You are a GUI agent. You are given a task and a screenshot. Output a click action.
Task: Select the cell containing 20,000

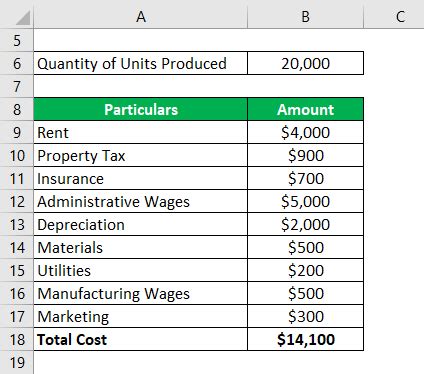pyautogui.click(x=305, y=63)
